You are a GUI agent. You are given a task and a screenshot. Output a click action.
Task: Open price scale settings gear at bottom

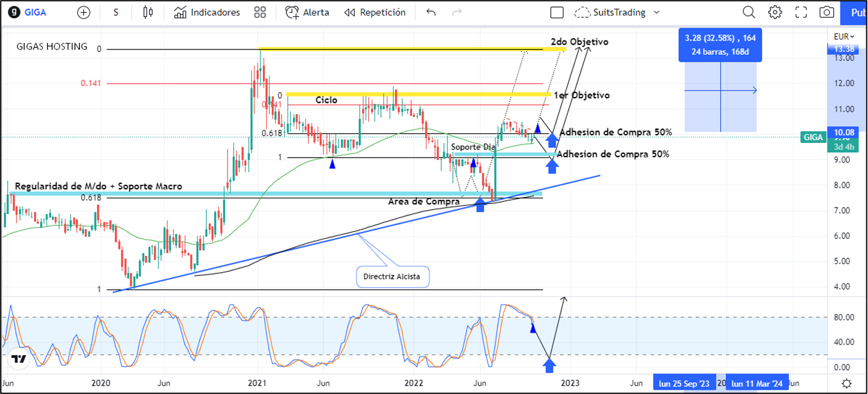point(846,383)
